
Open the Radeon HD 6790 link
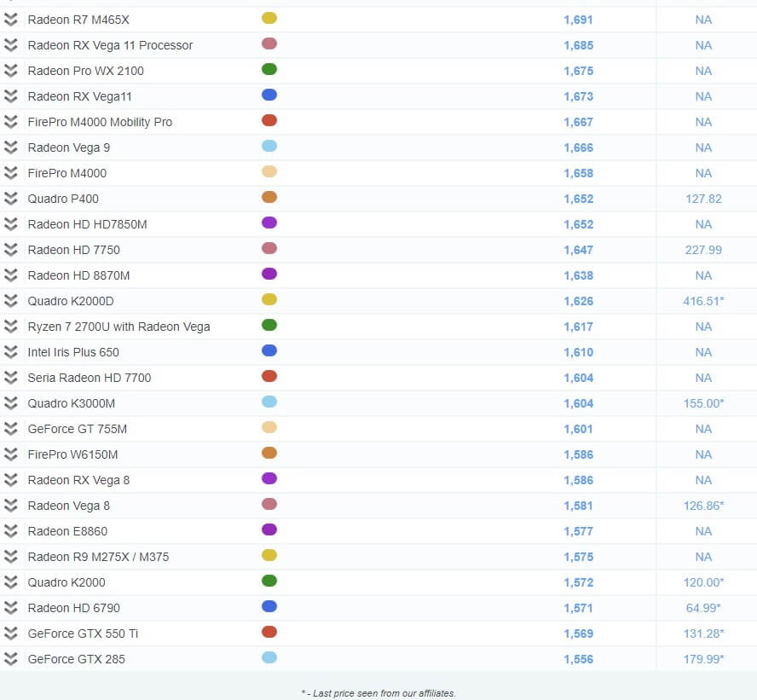click(x=74, y=608)
